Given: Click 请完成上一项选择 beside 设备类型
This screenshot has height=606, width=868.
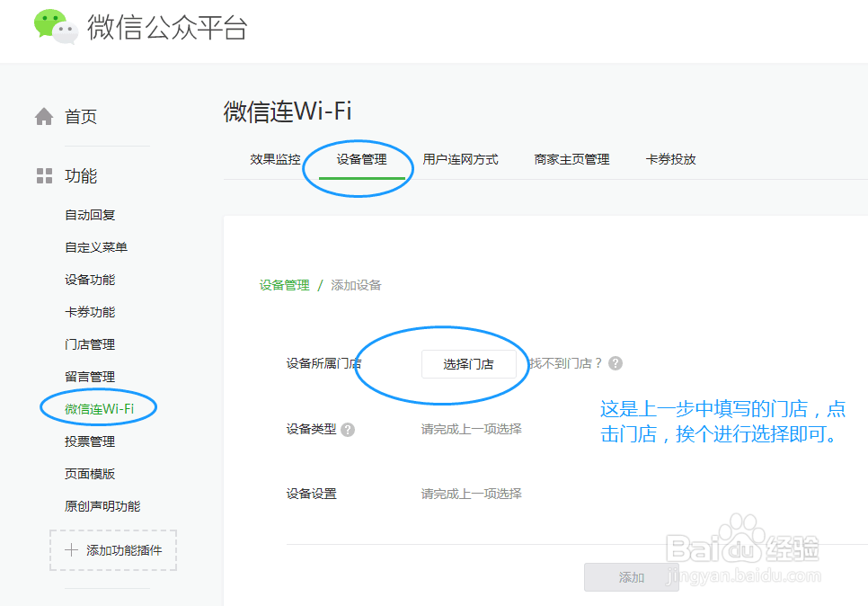Looking at the screenshot, I should (x=471, y=429).
